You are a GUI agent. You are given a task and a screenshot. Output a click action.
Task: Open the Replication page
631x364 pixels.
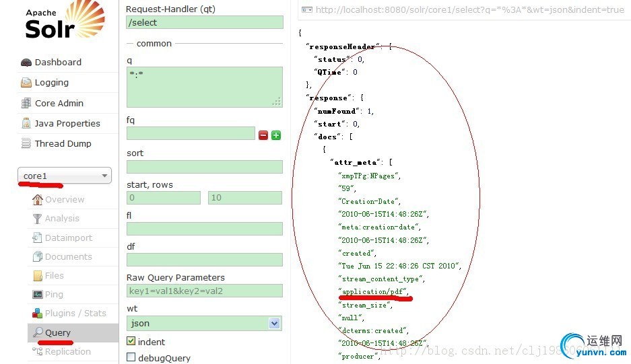click(x=67, y=351)
